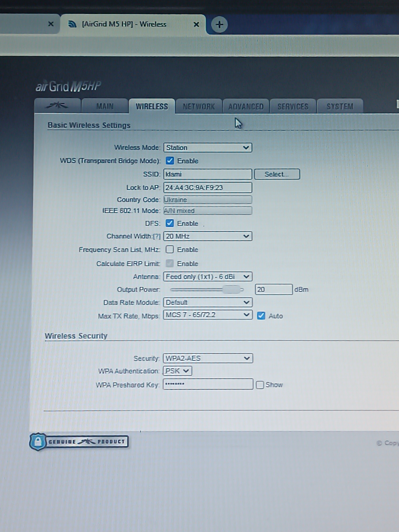The width and height of the screenshot is (399, 532).
Task: Open Max TX Rate dropdown
Action: click(x=208, y=315)
